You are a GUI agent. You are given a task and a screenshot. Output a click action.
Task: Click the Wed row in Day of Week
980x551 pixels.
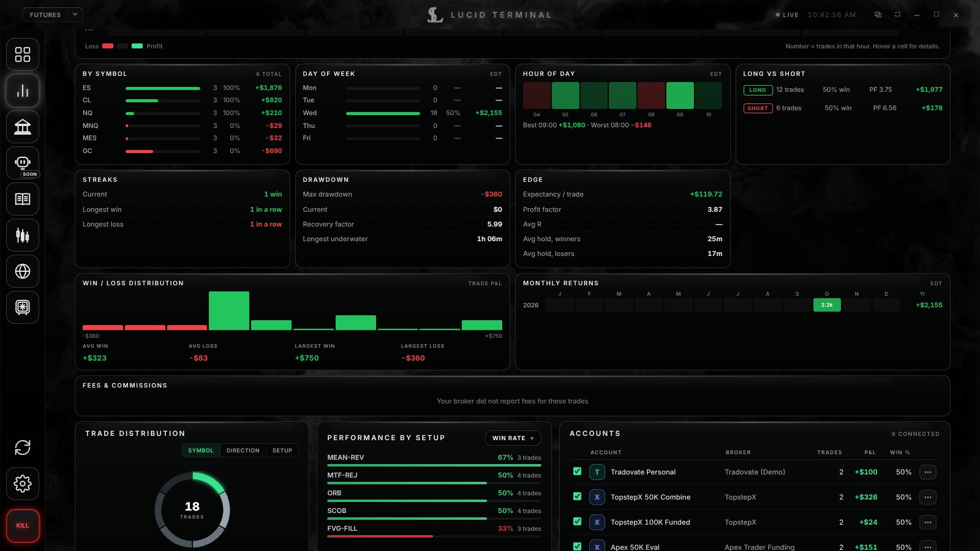point(402,113)
